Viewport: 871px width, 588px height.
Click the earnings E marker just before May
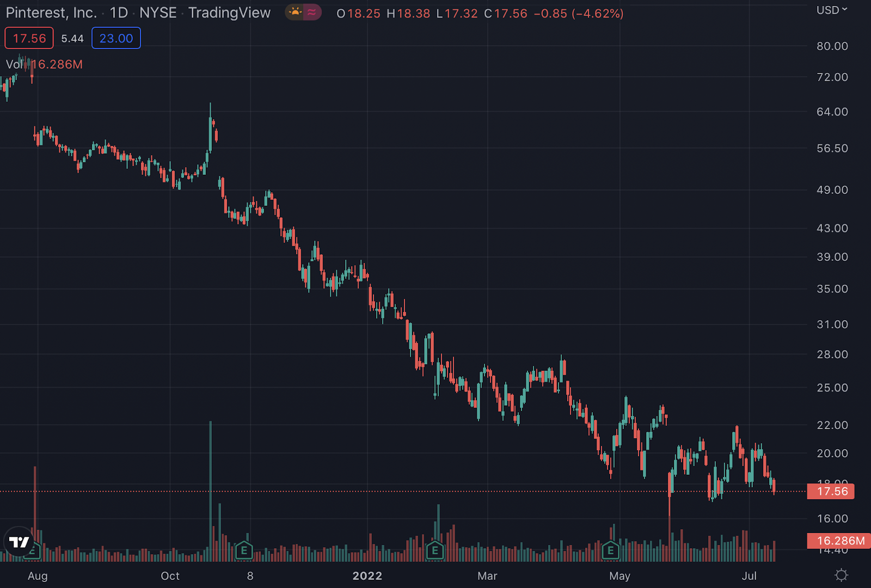coord(611,550)
